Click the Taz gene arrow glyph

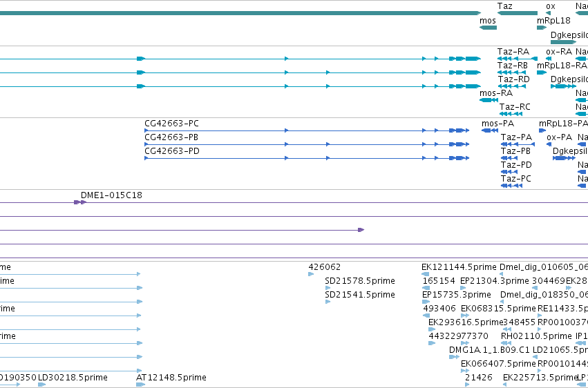(x=518, y=14)
